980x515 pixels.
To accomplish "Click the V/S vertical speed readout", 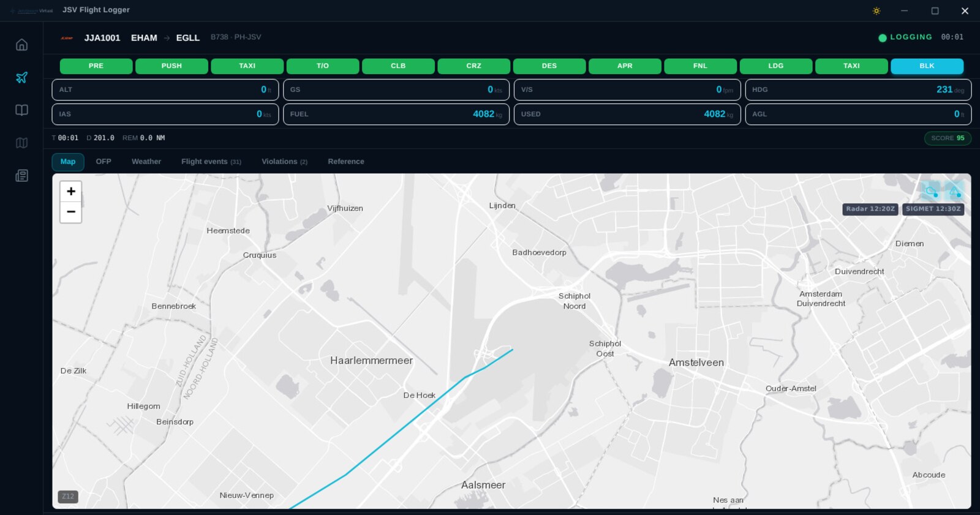I will [627, 90].
